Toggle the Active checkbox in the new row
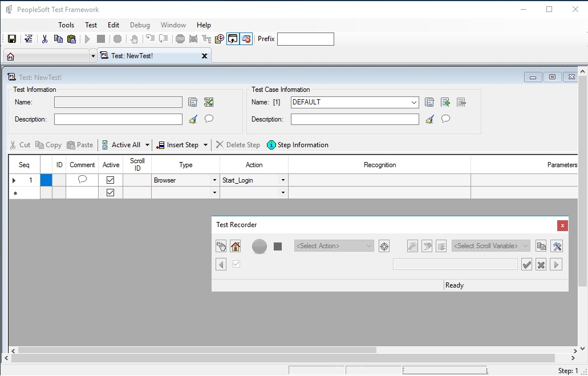 tap(111, 193)
